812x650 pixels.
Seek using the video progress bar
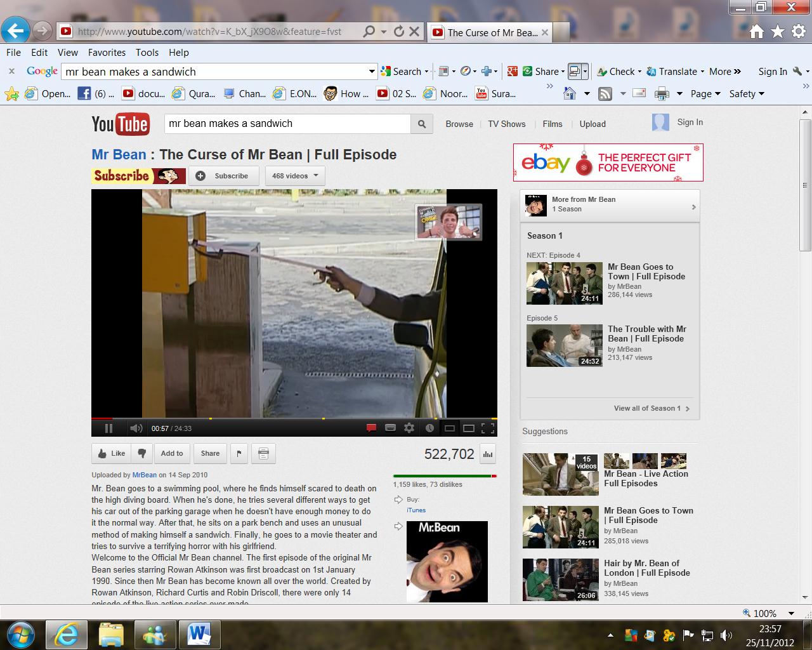click(x=294, y=418)
